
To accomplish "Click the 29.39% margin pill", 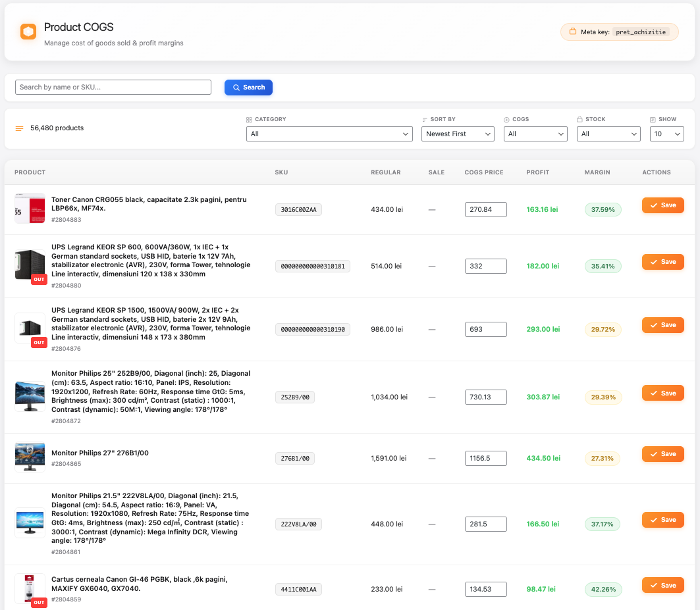I will point(604,397).
